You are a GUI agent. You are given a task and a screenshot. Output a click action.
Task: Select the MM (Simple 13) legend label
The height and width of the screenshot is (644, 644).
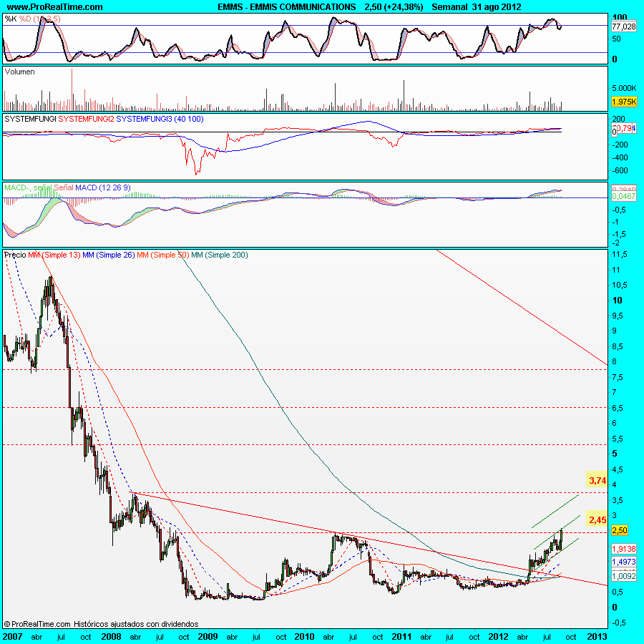[54, 255]
